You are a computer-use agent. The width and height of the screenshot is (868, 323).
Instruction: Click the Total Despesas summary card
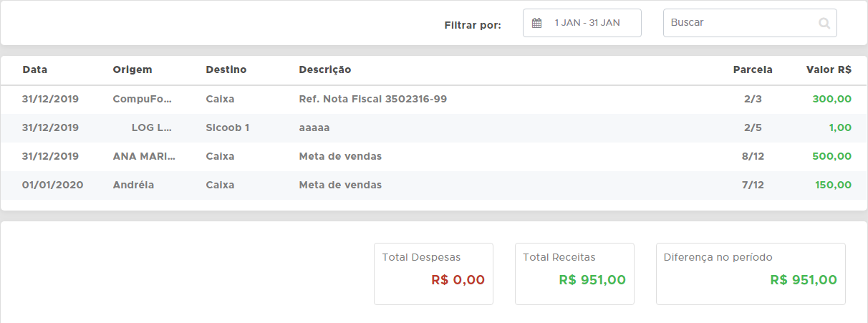click(x=433, y=274)
